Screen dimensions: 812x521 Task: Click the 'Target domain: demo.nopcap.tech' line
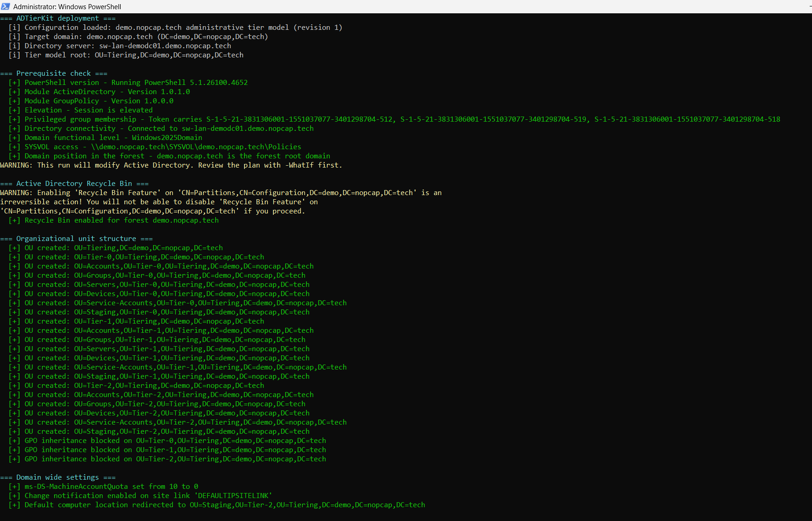coord(138,37)
